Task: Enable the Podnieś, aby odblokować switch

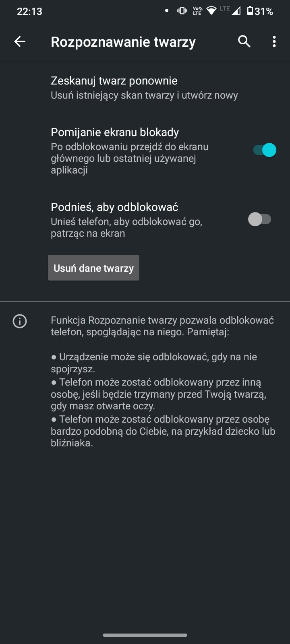Action: pyautogui.click(x=260, y=219)
